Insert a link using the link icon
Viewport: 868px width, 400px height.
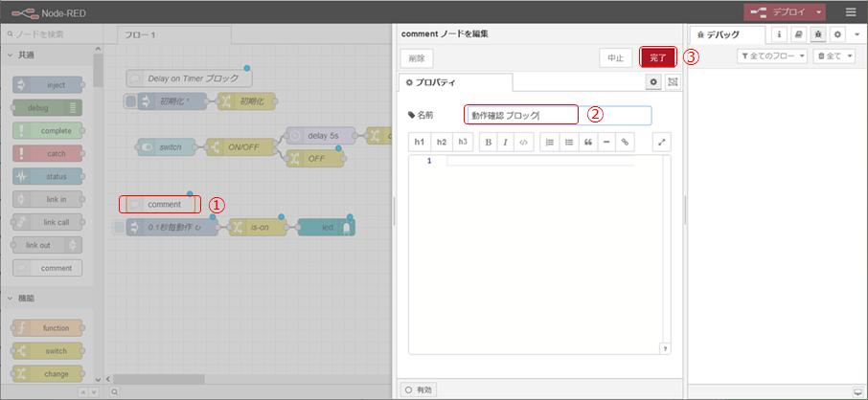(x=625, y=142)
